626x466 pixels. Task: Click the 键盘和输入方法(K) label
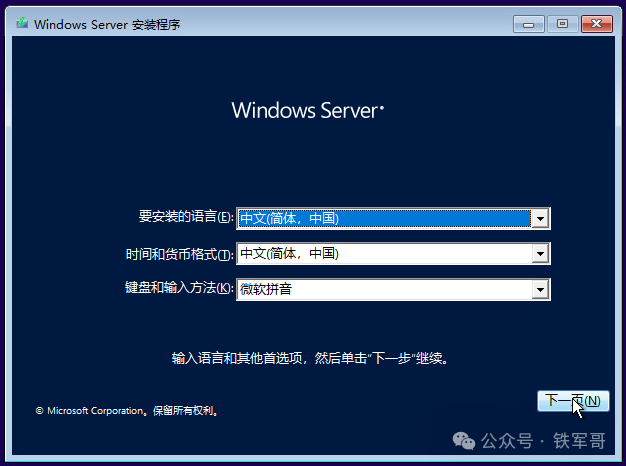179,288
